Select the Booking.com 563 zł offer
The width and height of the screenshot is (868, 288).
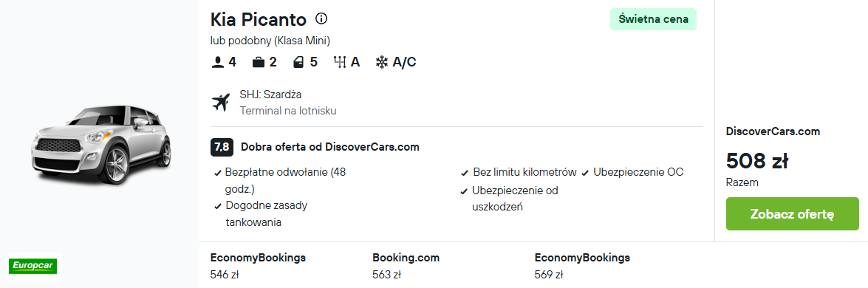[406, 265]
